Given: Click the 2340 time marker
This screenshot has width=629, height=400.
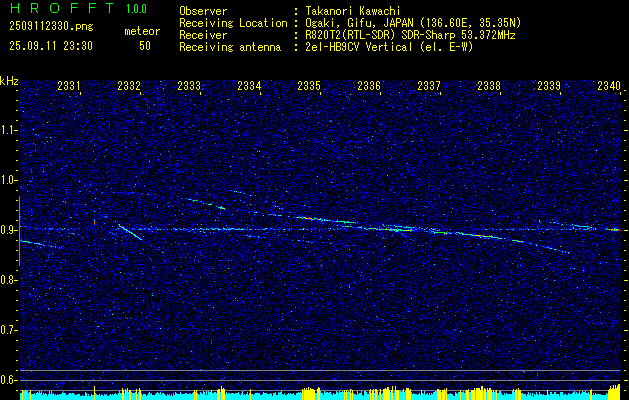Looking at the screenshot, I should click(x=609, y=85).
